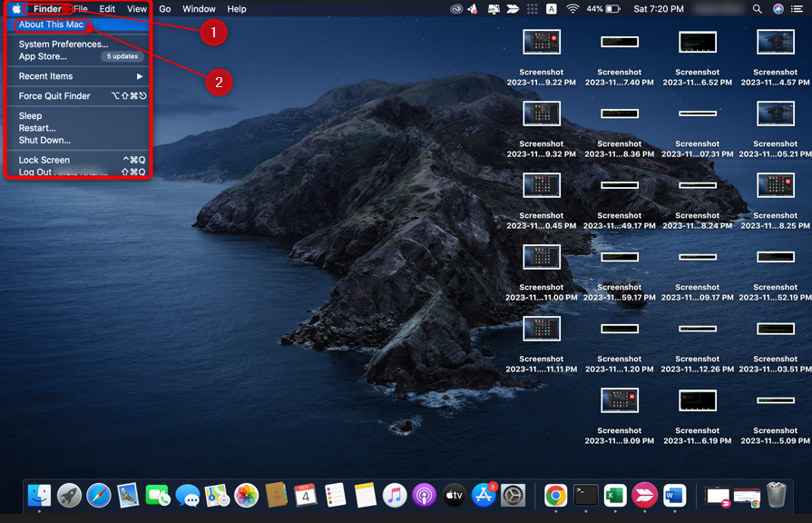Launch Google Chrome from the dock
812x523 pixels.
(x=555, y=495)
